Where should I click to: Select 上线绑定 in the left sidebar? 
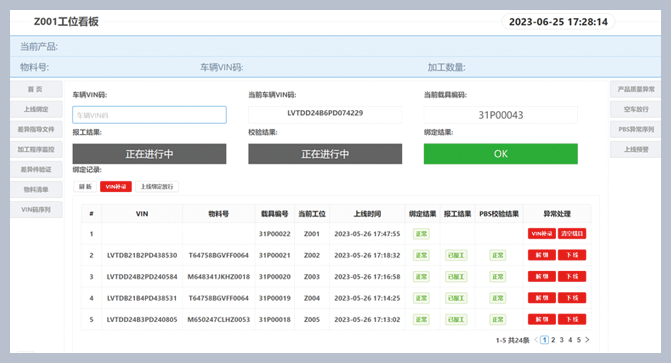coord(36,109)
